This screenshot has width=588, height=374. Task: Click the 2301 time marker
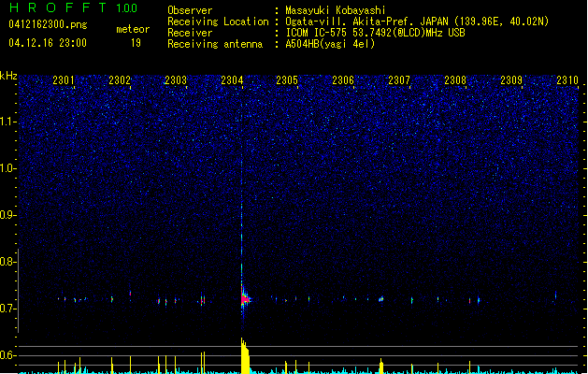[x=64, y=80]
